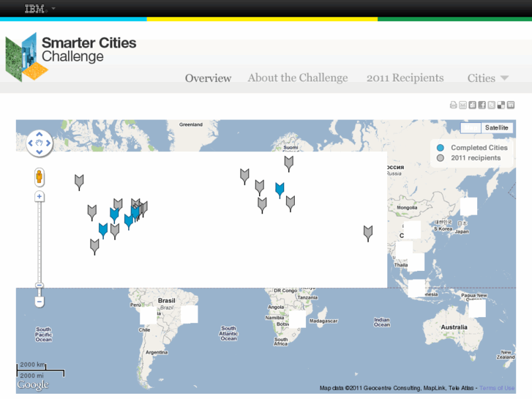
Task: Click the print page icon
Action: (453, 105)
